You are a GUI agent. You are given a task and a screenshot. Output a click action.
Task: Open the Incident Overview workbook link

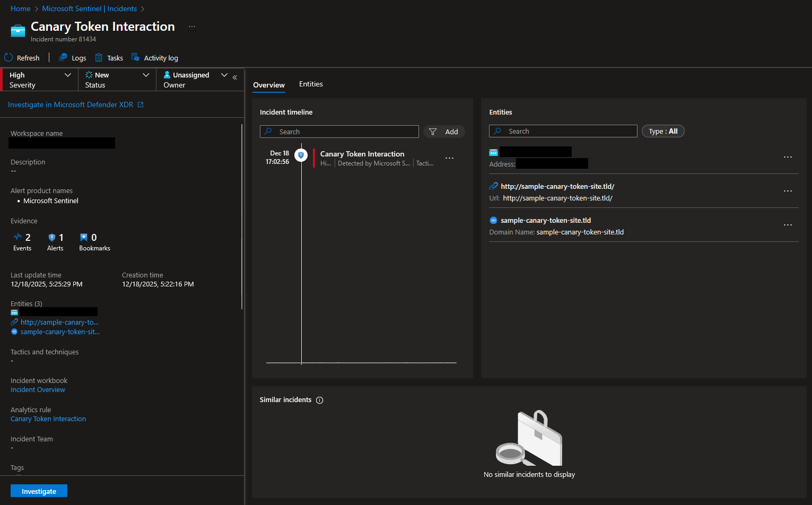coord(38,389)
